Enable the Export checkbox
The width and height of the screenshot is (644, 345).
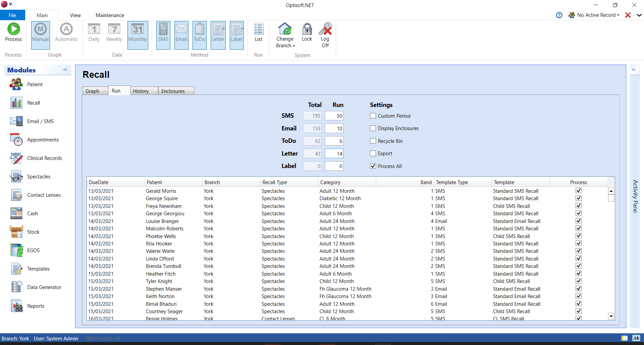pyautogui.click(x=373, y=154)
